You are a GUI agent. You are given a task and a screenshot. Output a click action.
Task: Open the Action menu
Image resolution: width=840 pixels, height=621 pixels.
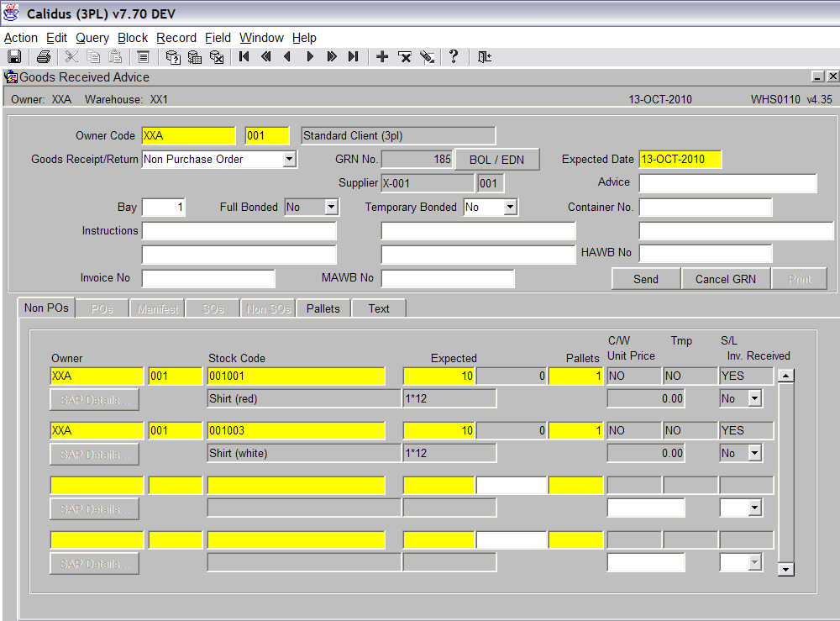(21, 38)
